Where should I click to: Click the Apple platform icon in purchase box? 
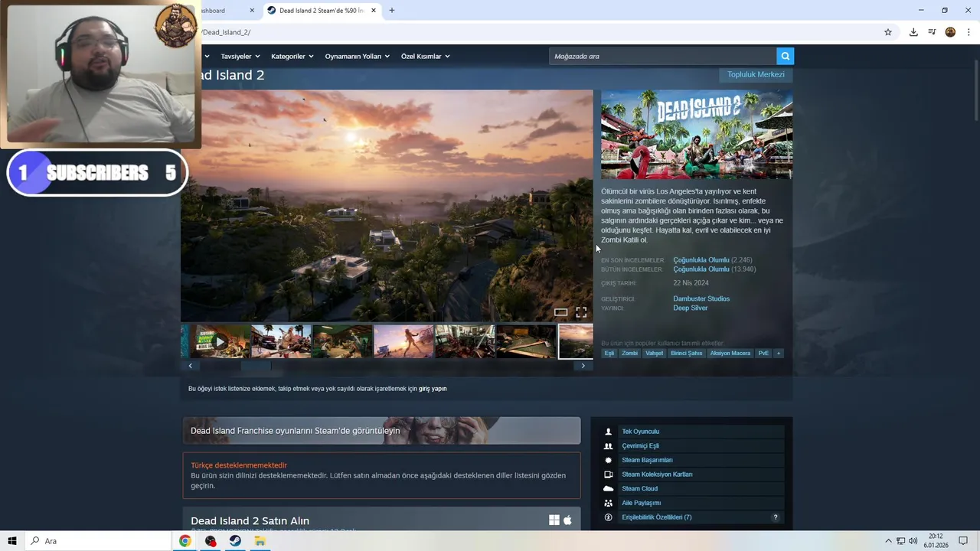pyautogui.click(x=567, y=520)
